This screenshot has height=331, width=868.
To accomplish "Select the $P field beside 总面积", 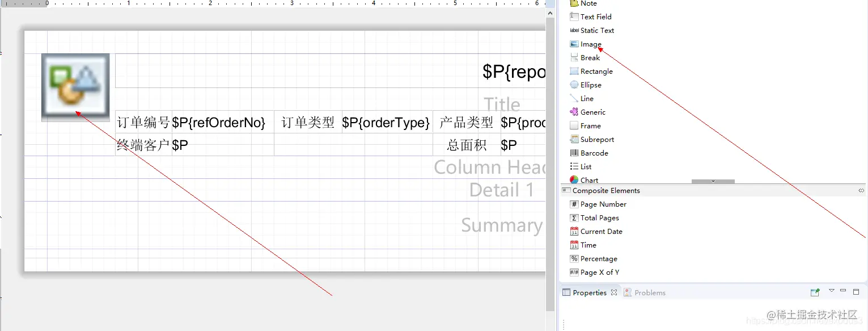I will 523,145.
